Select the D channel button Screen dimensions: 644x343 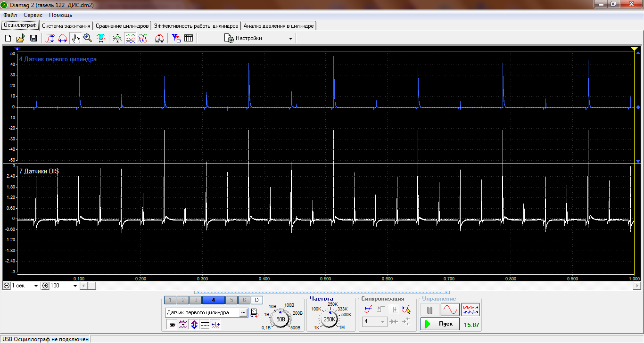click(x=257, y=300)
